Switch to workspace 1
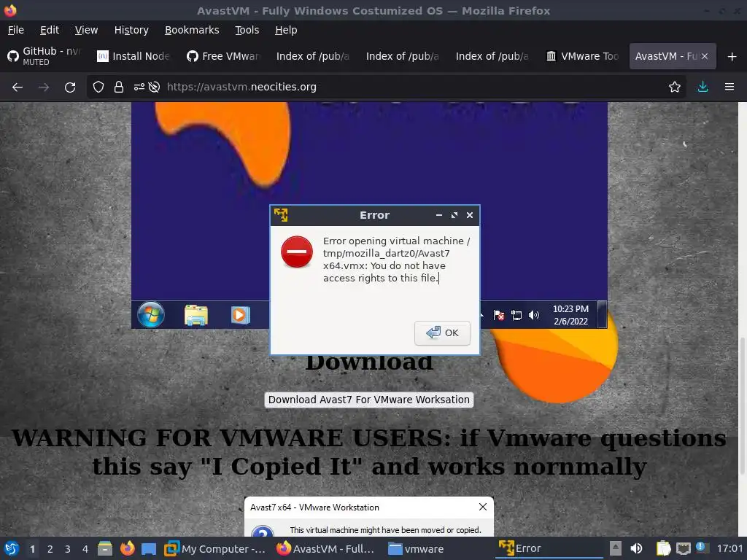The width and height of the screenshot is (747, 560). click(32, 549)
